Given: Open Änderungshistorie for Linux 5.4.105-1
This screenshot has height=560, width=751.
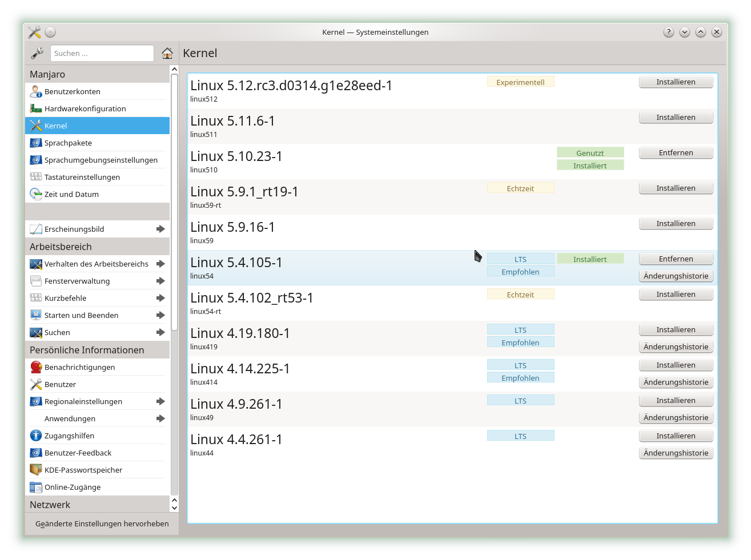Looking at the screenshot, I should 676,276.
